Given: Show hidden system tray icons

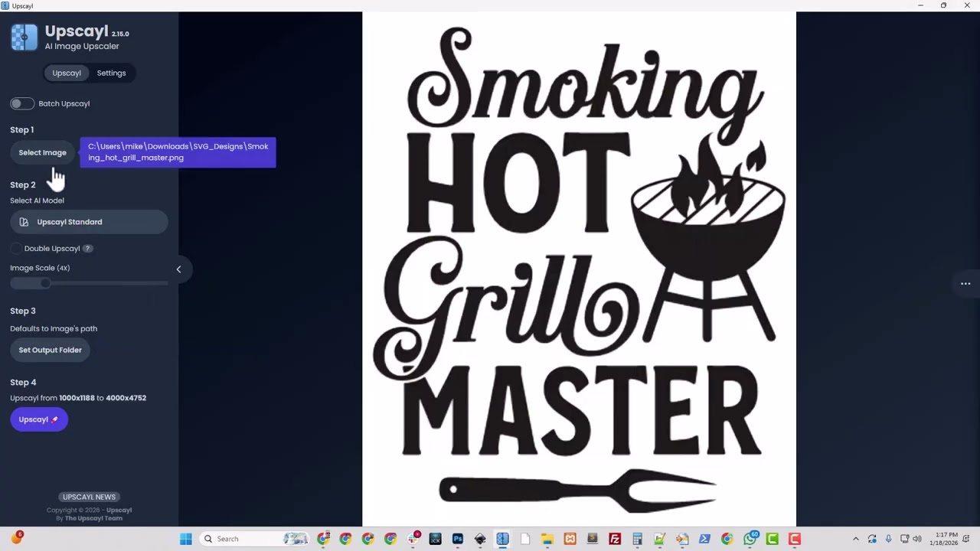Looking at the screenshot, I should click(856, 539).
